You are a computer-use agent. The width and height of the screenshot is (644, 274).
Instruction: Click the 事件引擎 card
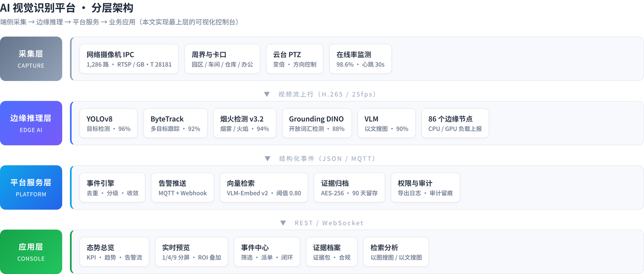(112, 188)
